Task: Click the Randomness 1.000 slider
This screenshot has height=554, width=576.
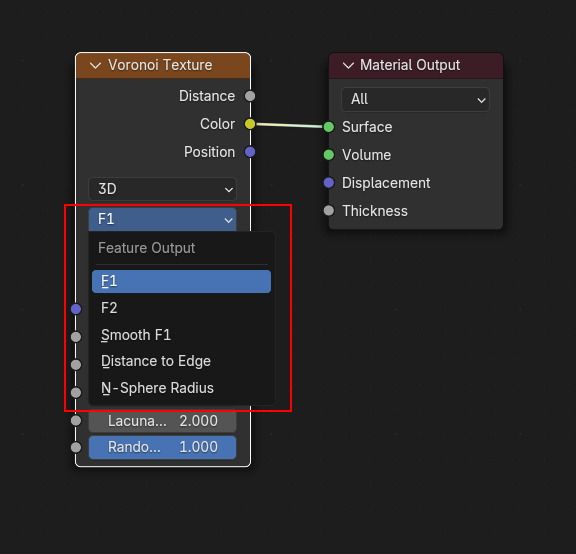Action: coord(162,447)
